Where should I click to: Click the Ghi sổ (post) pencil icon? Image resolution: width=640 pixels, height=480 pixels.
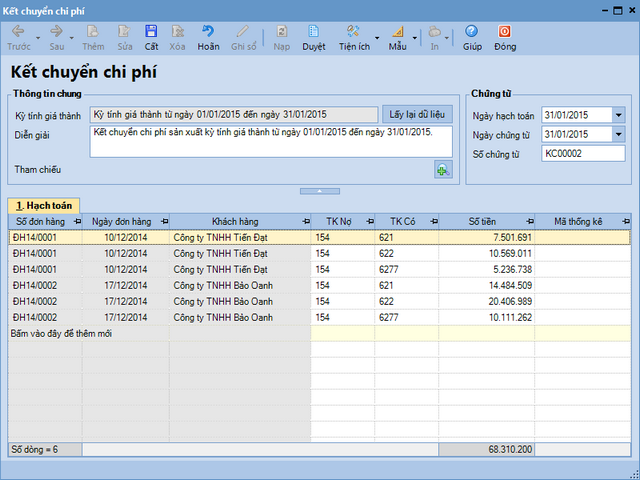tap(243, 31)
